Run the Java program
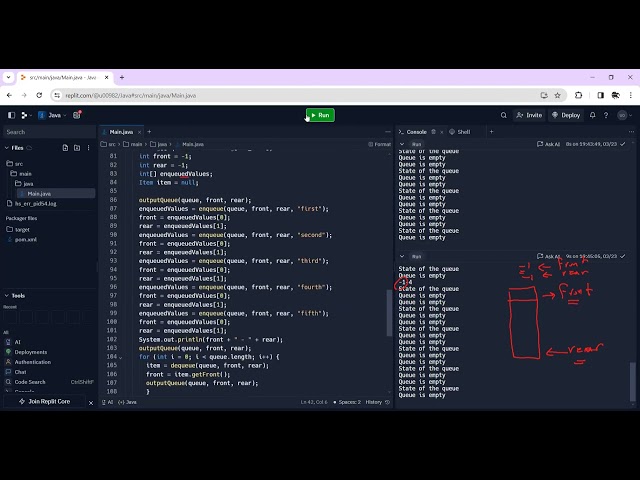Image resolution: width=640 pixels, height=480 pixels. 320,115
